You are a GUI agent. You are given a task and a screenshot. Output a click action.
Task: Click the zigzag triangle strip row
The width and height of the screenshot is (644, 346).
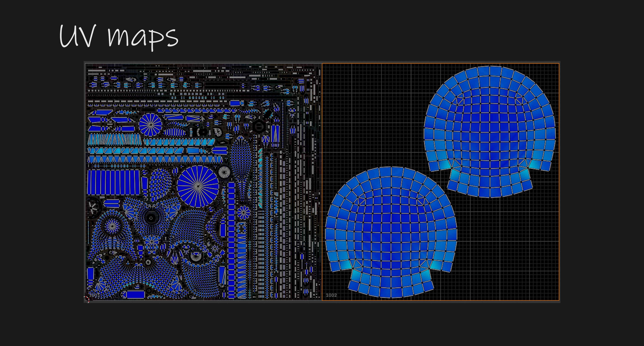tap(155, 160)
